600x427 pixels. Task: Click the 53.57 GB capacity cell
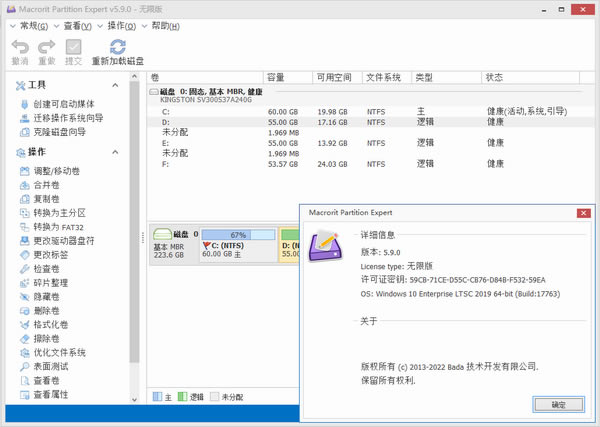coord(283,165)
